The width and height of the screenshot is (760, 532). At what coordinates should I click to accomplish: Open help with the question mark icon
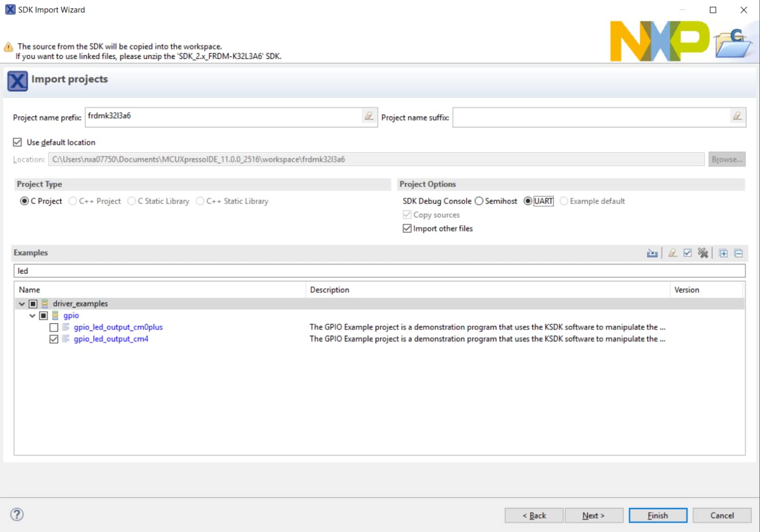coord(17,514)
